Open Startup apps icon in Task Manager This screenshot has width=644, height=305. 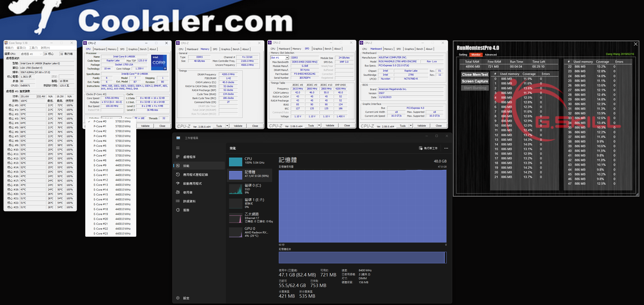tap(178, 183)
